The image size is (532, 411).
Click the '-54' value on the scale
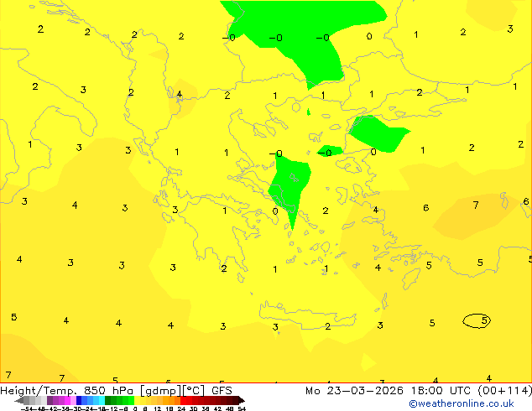(x=28, y=408)
